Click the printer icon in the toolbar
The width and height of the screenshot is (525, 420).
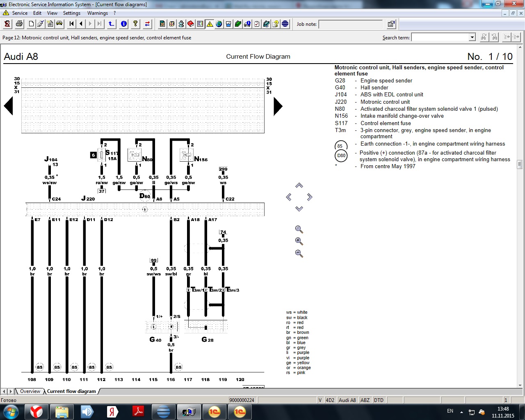[19, 24]
